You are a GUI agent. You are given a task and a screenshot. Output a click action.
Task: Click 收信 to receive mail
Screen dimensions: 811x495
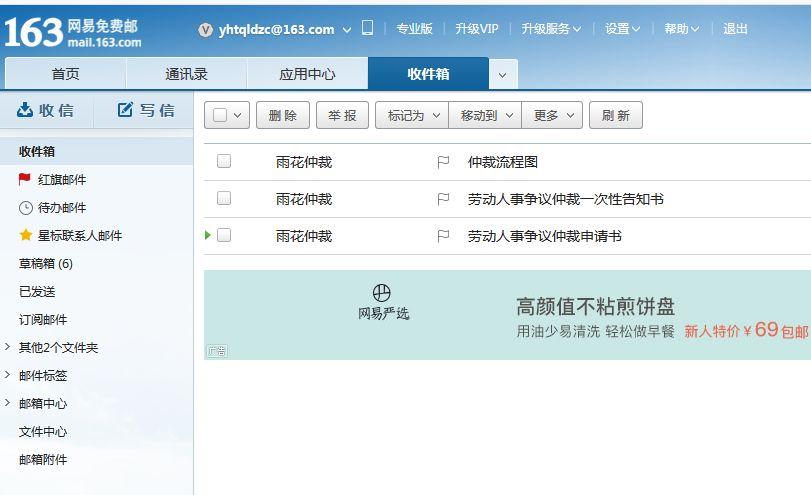click(46, 110)
